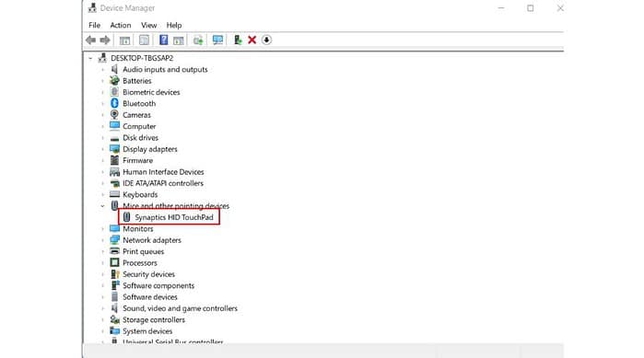
Task: Click the Bluetooth category icon
Action: tap(114, 103)
